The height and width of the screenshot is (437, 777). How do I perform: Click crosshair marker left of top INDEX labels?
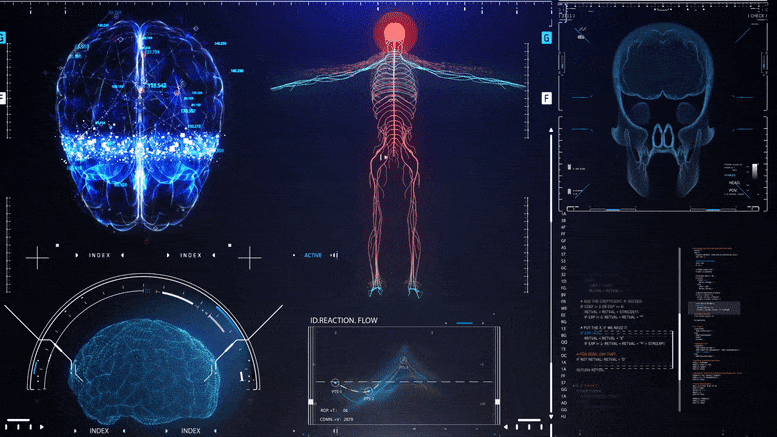(37, 257)
